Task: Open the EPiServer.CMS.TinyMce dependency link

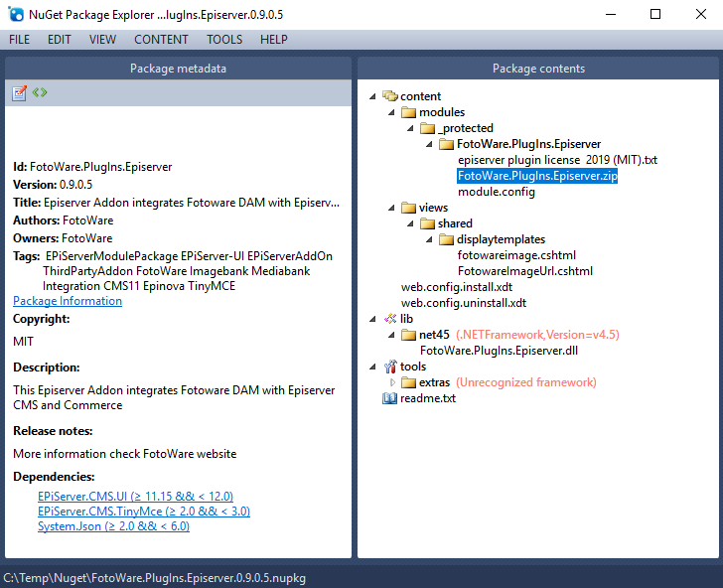Action: tap(144, 512)
